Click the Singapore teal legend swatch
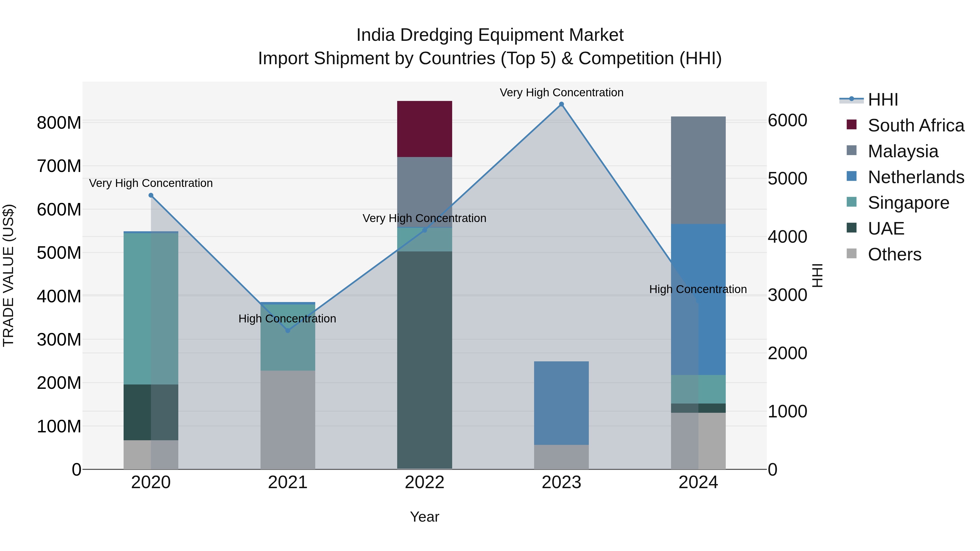This screenshot has width=980, height=551. click(852, 202)
